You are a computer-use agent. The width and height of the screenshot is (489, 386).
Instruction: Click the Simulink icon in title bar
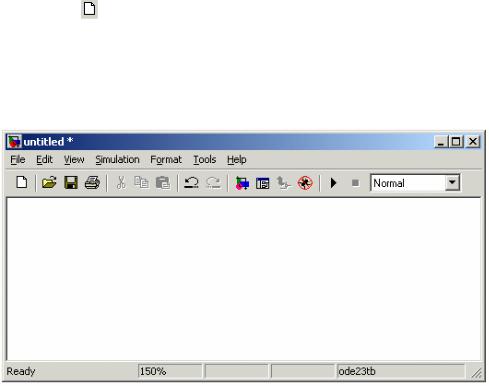(14, 142)
